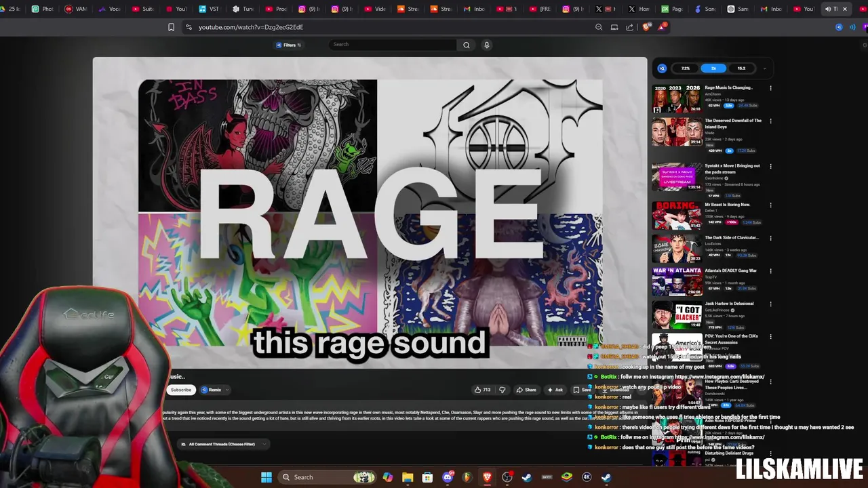868x488 pixels.
Task: Switch to Brave browser in taskbar
Action: 487,477
